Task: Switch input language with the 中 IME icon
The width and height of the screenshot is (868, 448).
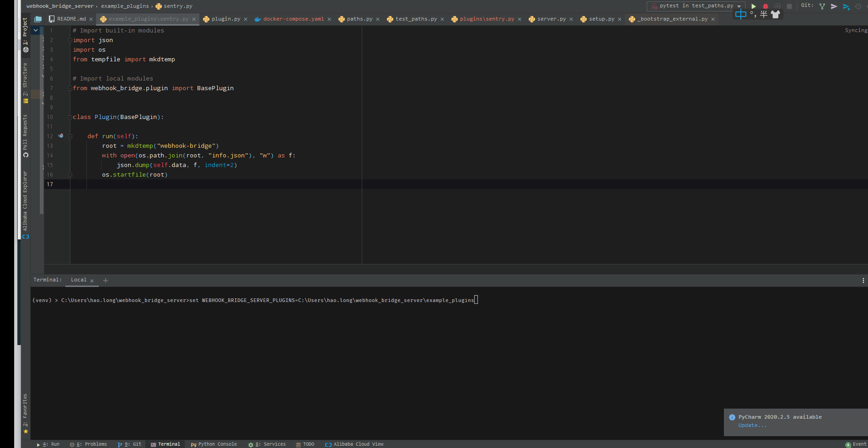Action: [740, 14]
